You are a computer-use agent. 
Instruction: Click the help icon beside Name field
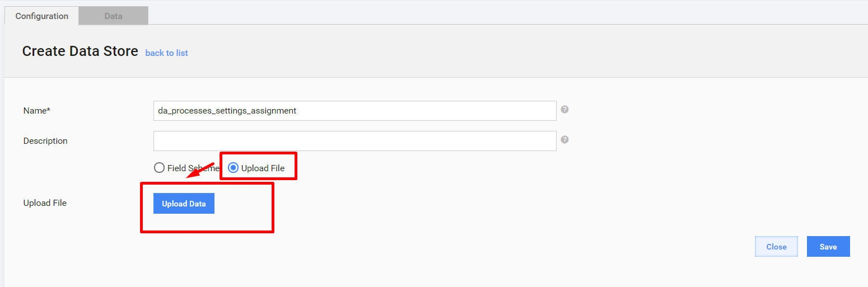tap(564, 110)
